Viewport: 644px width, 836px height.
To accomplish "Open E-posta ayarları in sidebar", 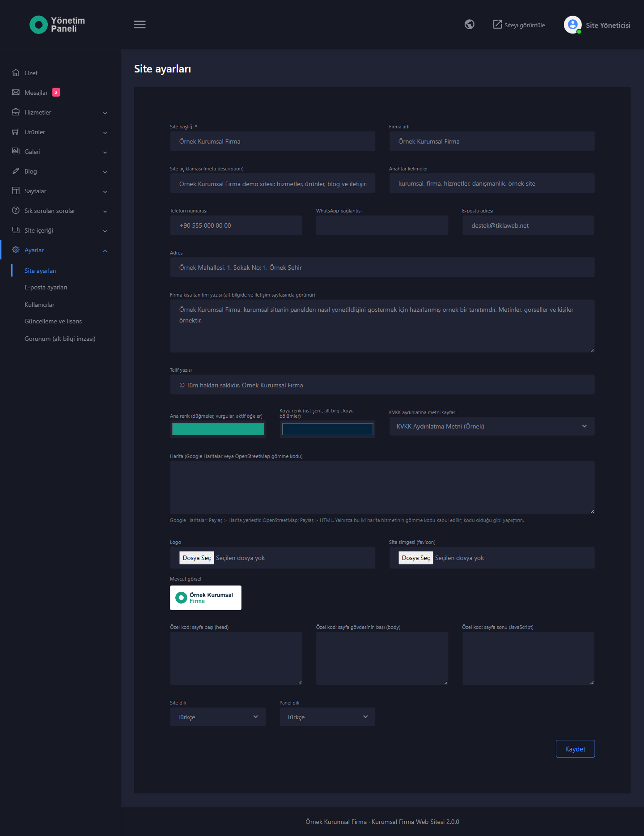I will click(46, 287).
